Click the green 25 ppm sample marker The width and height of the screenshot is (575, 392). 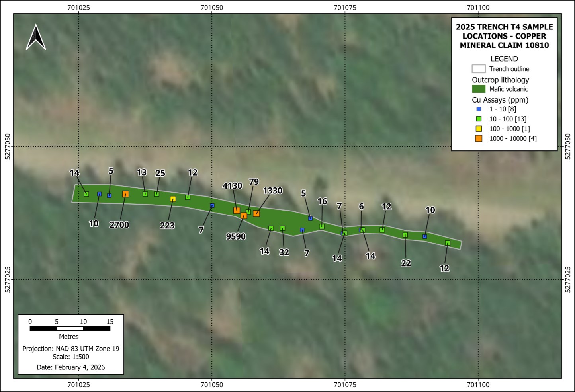click(156, 194)
